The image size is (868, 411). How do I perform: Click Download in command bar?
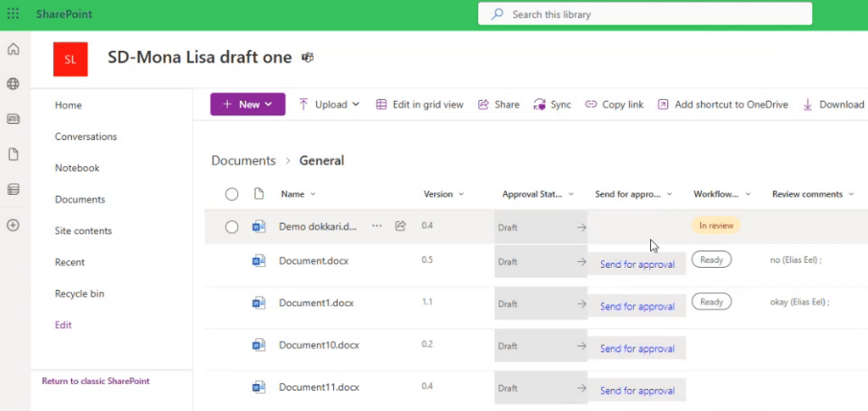pos(833,104)
